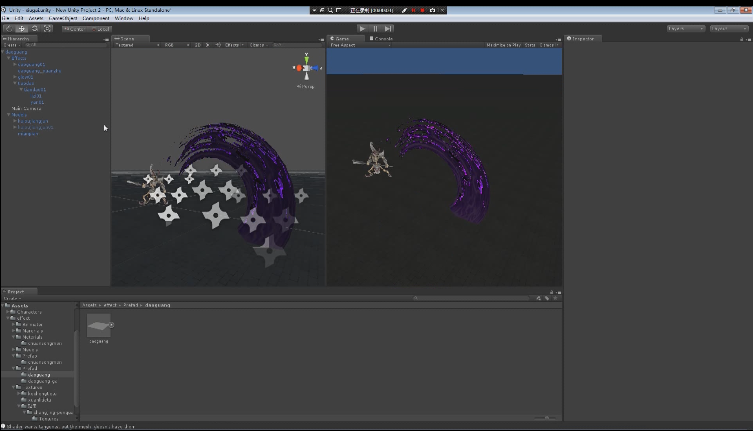Toggle 2D mode in Scene view
This screenshot has height=431, width=753.
[197, 45]
